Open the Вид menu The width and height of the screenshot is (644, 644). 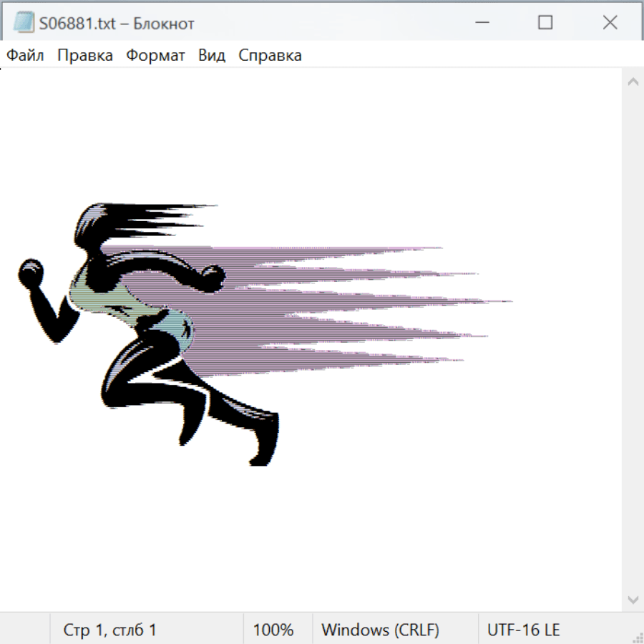212,56
